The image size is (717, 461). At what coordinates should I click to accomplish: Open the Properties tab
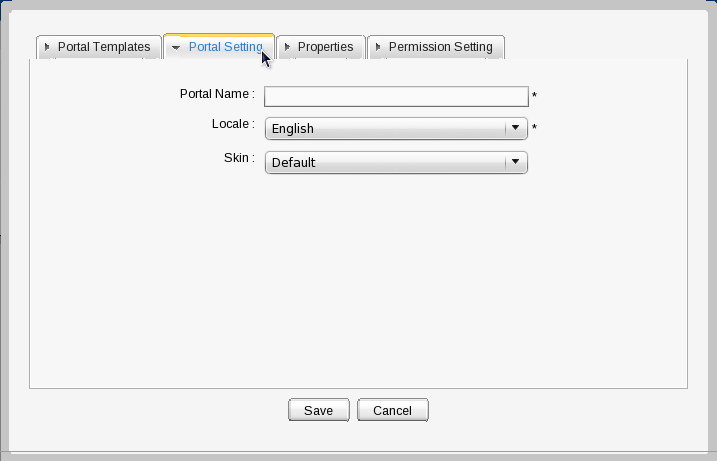pos(325,47)
